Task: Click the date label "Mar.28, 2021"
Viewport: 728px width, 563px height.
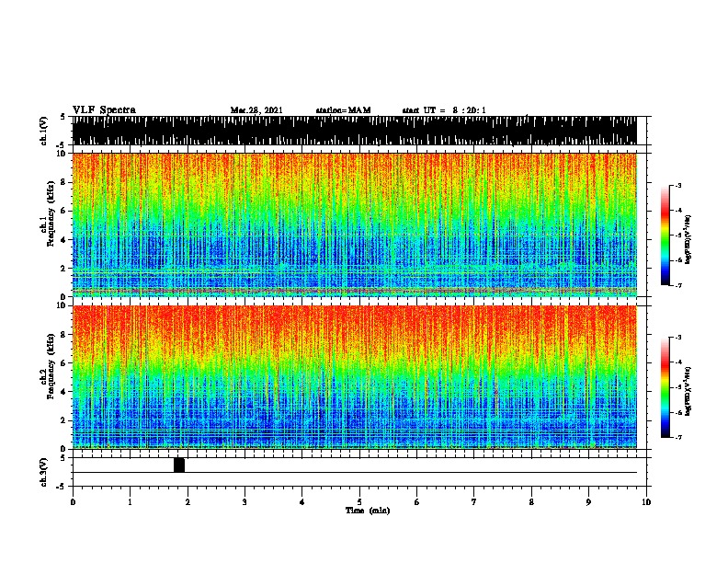Action: coord(256,110)
